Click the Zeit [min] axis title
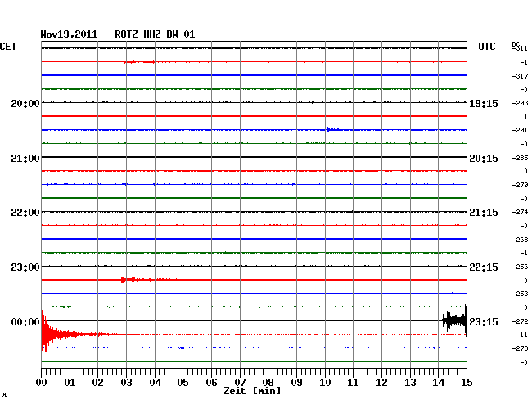The height and width of the screenshot is (404, 532). [252, 391]
